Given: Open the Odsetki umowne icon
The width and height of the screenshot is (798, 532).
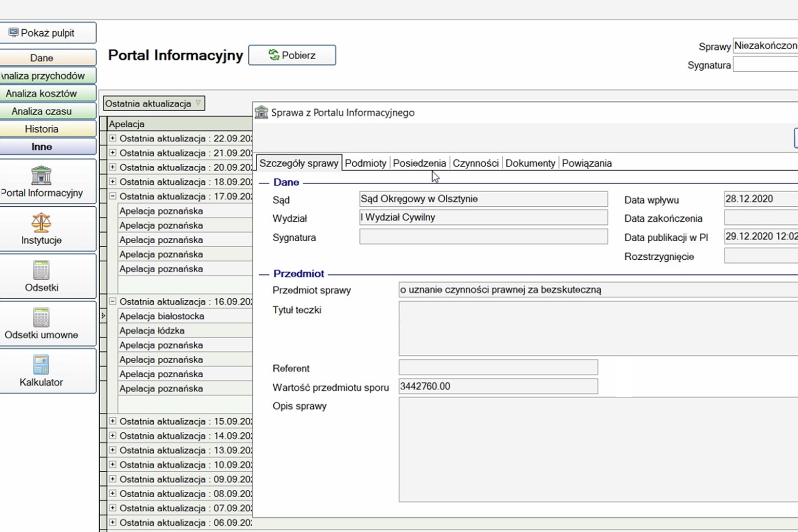Looking at the screenshot, I should point(41,317).
